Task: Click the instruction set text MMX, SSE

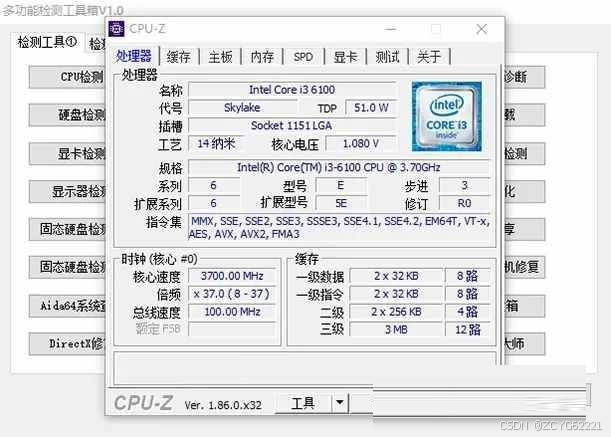Action: [x=339, y=228]
